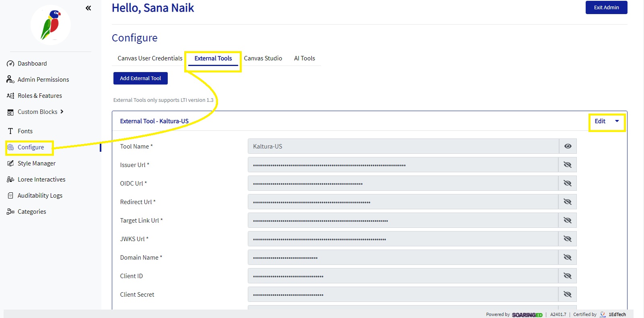The height and width of the screenshot is (318, 644).
Task: Reveal the Target Link Url value
Action: tap(568, 220)
